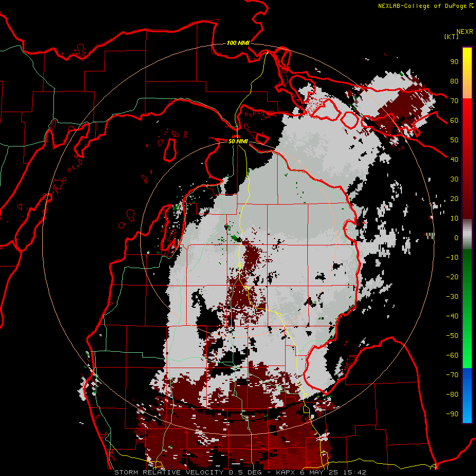Click the -40 value on velocity scale

tap(452, 316)
